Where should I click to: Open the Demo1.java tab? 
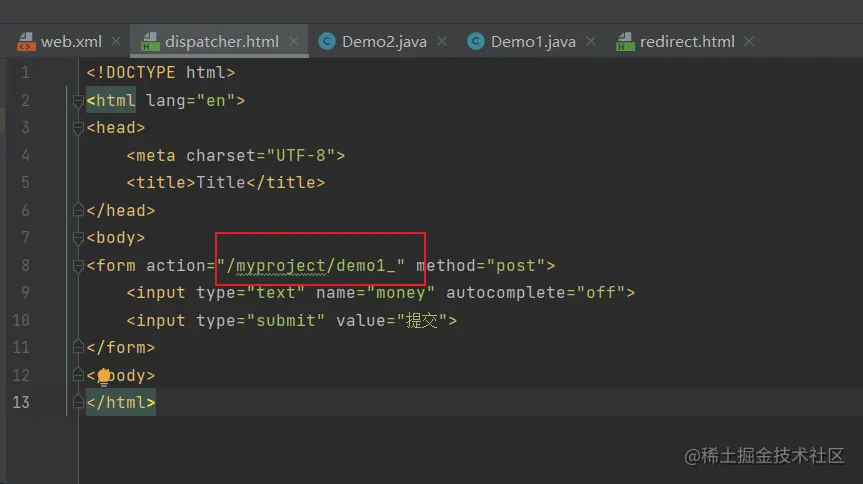(x=533, y=42)
